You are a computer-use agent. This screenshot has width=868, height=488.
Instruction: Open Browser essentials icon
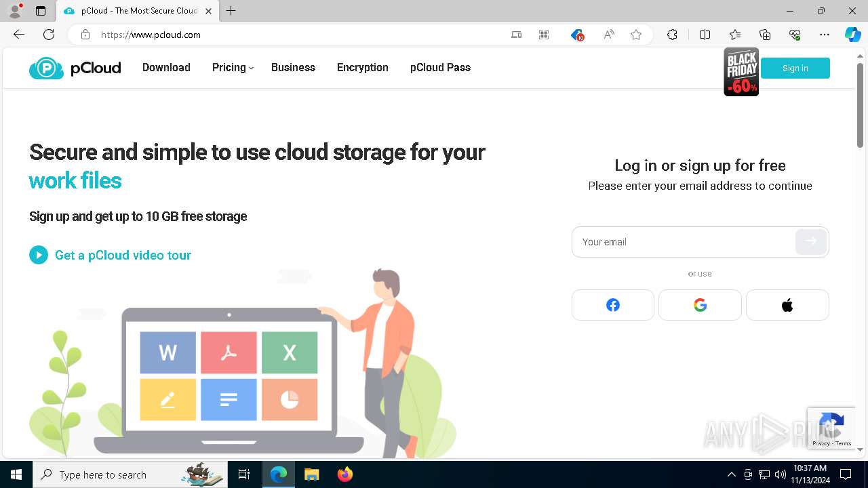pos(795,35)
